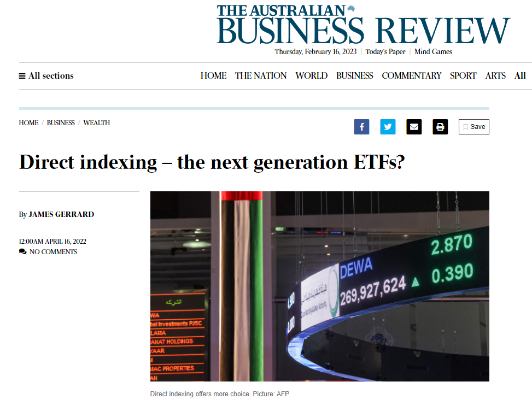Open comments via speech bubble icon
Screen dimensions: 532x405
tap(23, 251)
